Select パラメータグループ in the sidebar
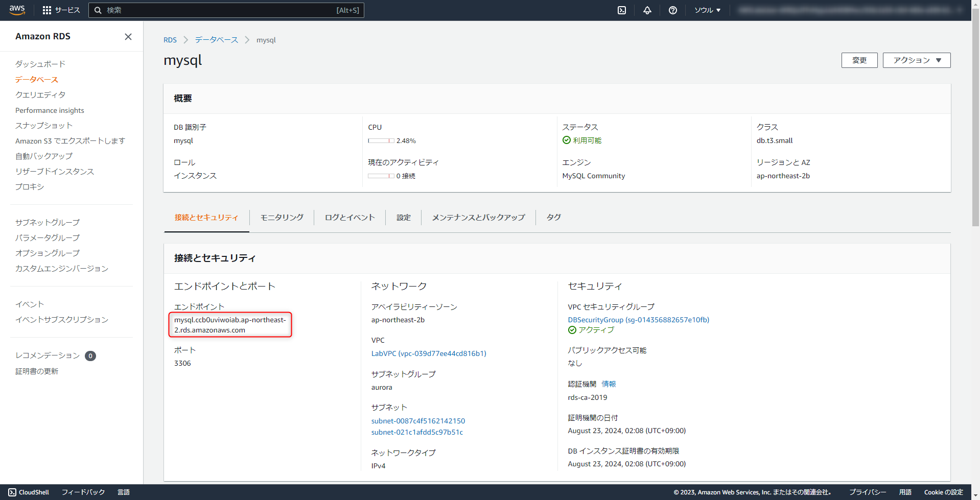980x500 pixels. (x=48, y=237)
